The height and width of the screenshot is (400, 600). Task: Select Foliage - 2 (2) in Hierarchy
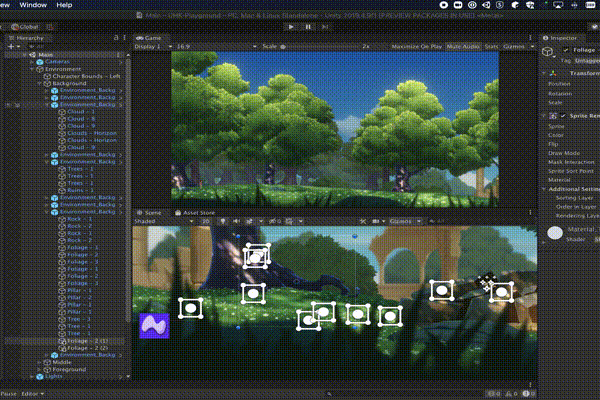click(87, 348)
